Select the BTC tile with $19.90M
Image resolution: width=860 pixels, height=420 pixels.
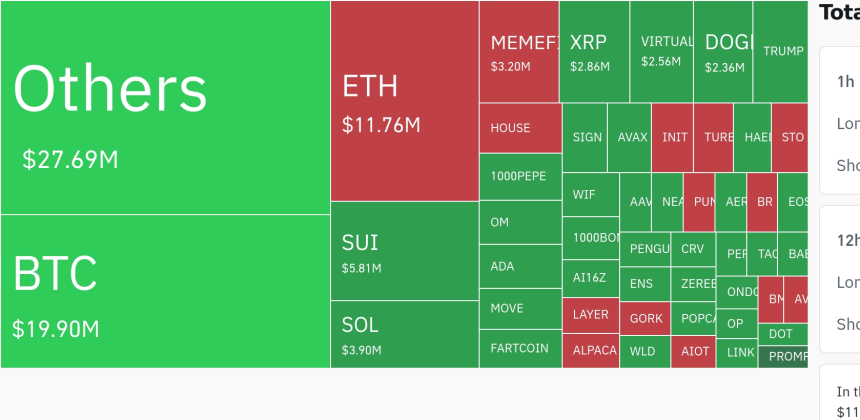pos(165,291)
